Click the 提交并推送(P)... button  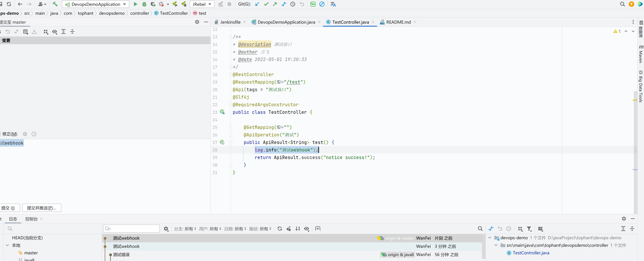pyautogui.click(x=41, y=208)
